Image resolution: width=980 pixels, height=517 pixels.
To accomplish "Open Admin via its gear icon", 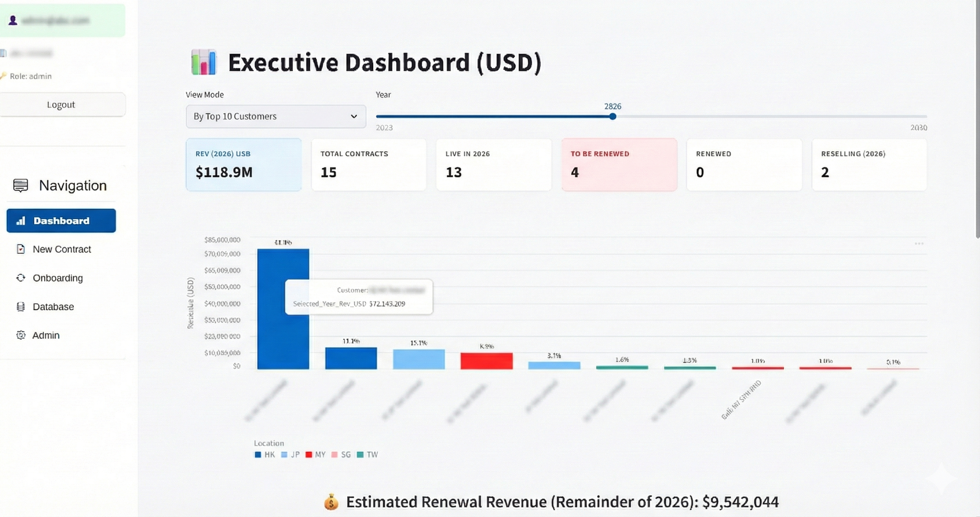I will [21, 335].
